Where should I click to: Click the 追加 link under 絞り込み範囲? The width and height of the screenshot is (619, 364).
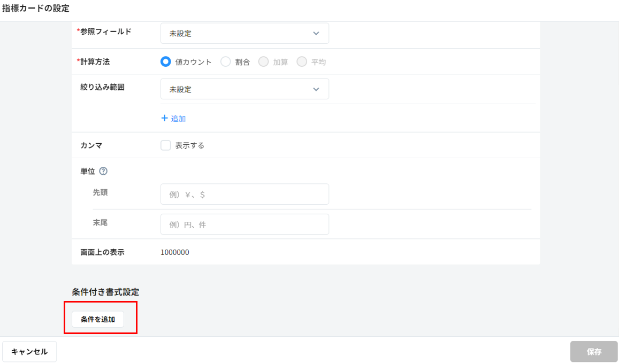coord(178,119)
